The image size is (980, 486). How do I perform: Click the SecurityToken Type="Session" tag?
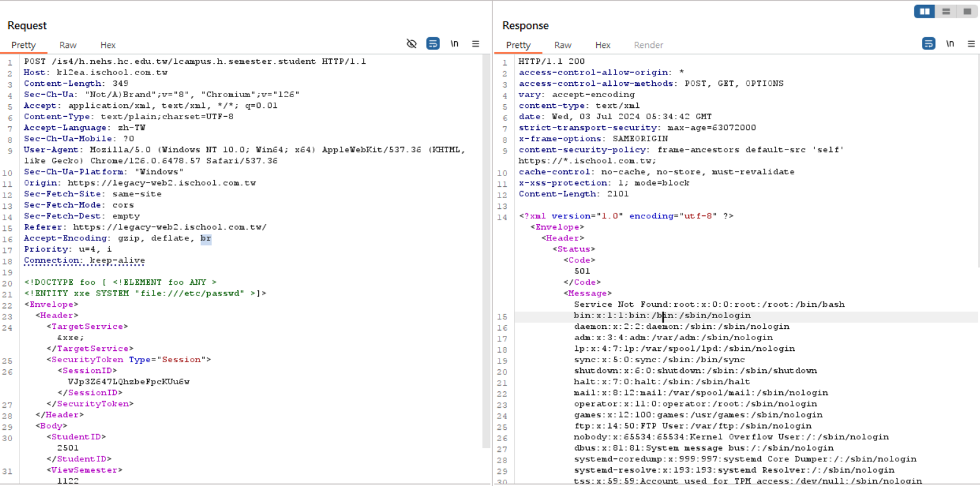point(128,360)
